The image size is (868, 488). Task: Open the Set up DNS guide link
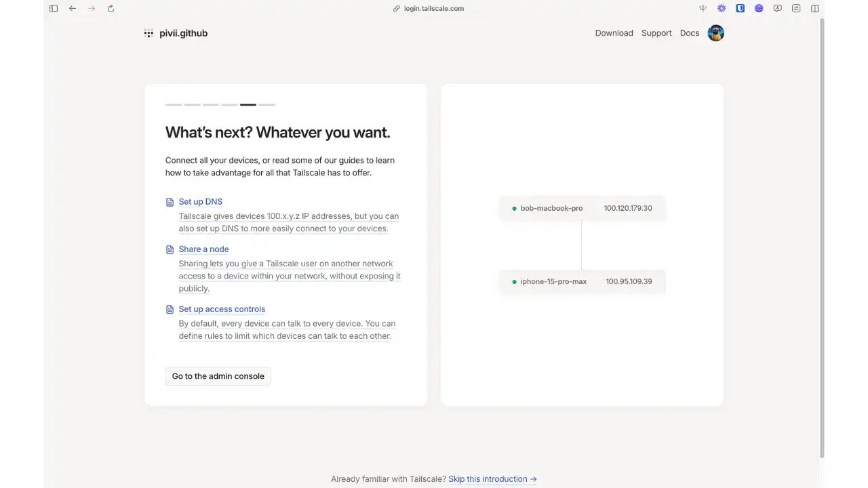(200, 202)
